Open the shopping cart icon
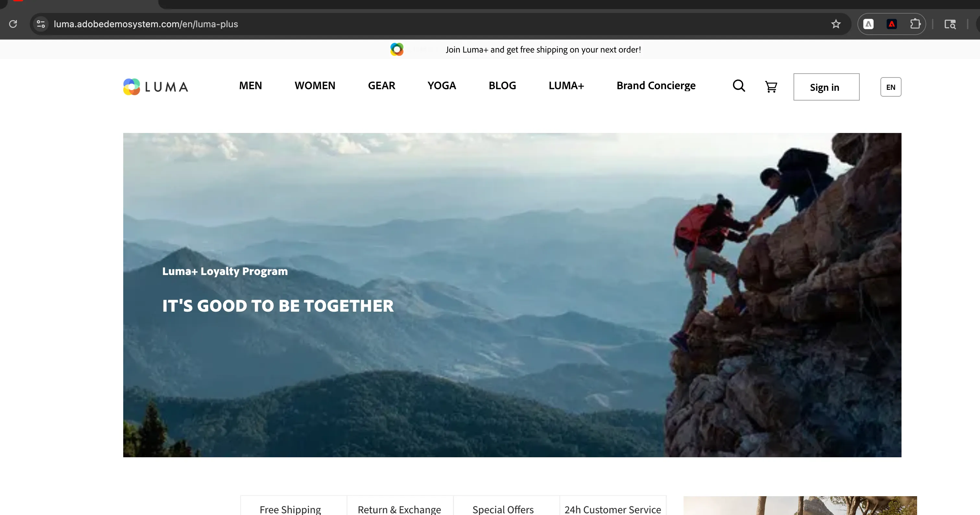The height and width of the screenshot is (515, 980). tap(771, 87)
